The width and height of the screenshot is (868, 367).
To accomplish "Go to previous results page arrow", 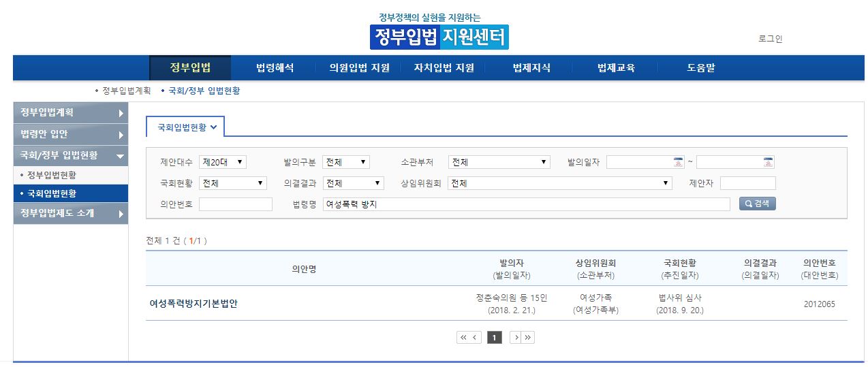I will coord(475,337).
